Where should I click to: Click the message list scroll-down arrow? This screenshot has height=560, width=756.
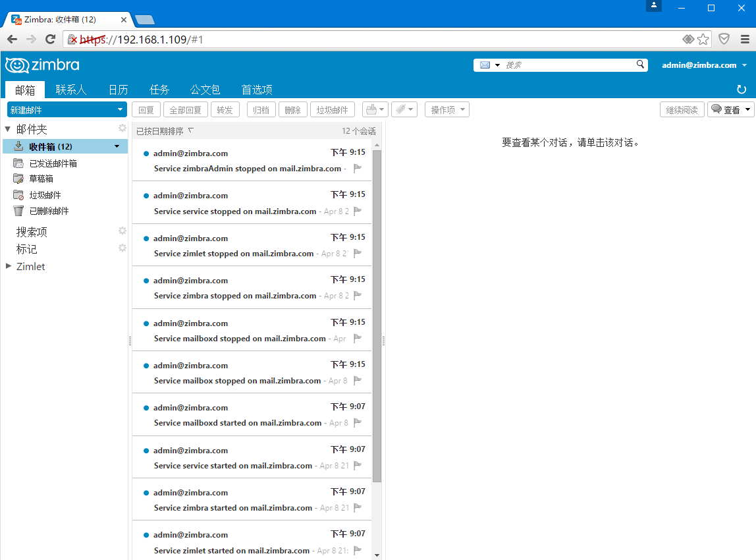(377, 555)
